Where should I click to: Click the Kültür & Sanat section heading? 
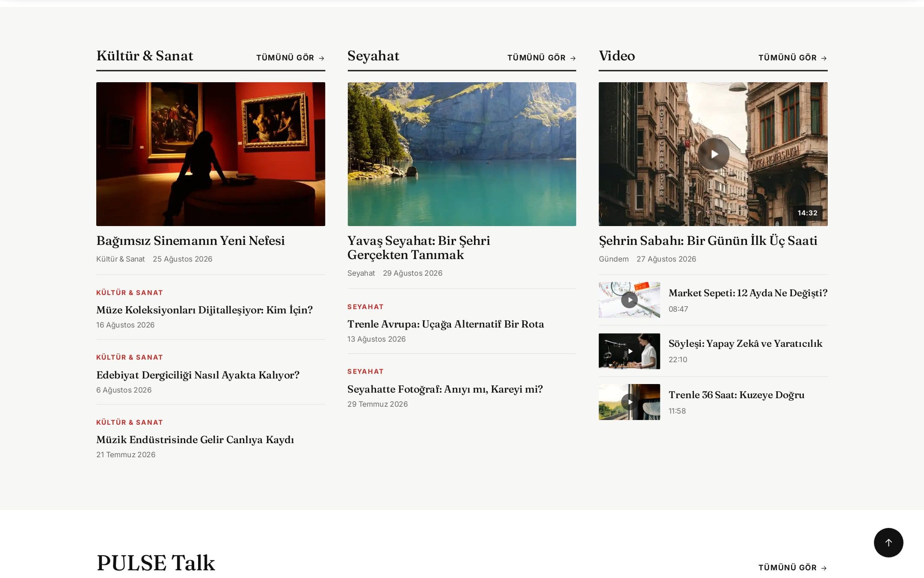click(145, 56)
